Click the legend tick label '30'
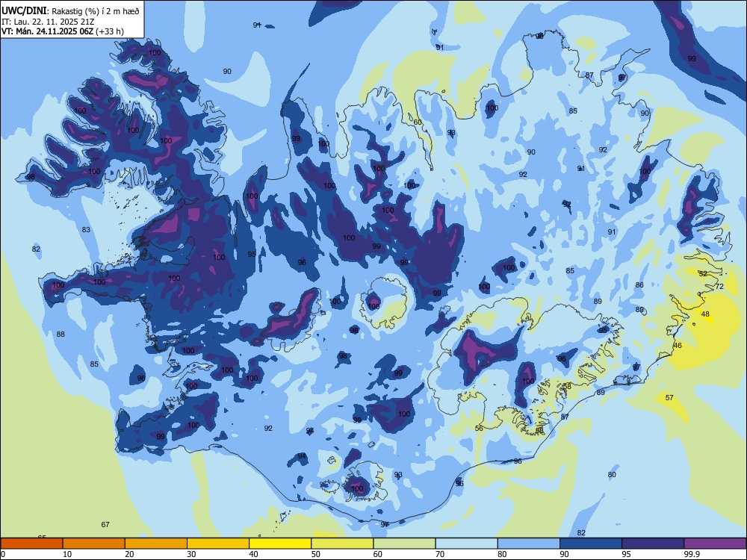Viewport: 747px width, 560px height. coord(191,554)
